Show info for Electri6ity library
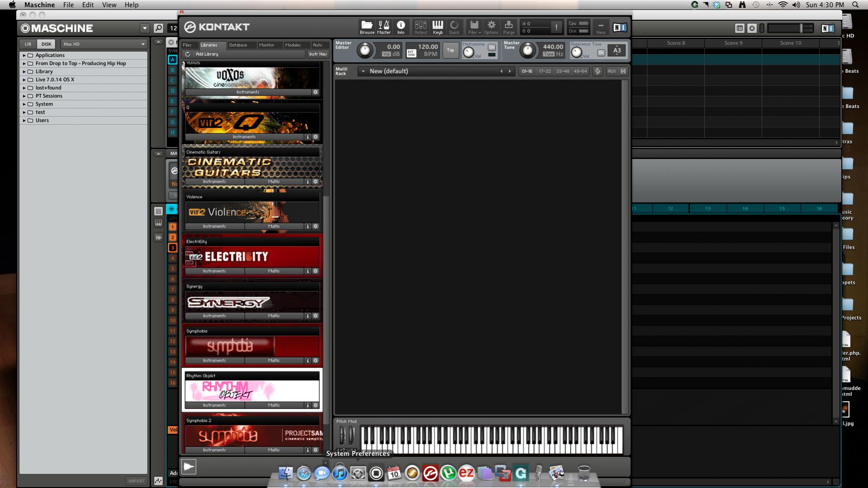Viewport: 868px width, 488px height. tap(308, 271)
